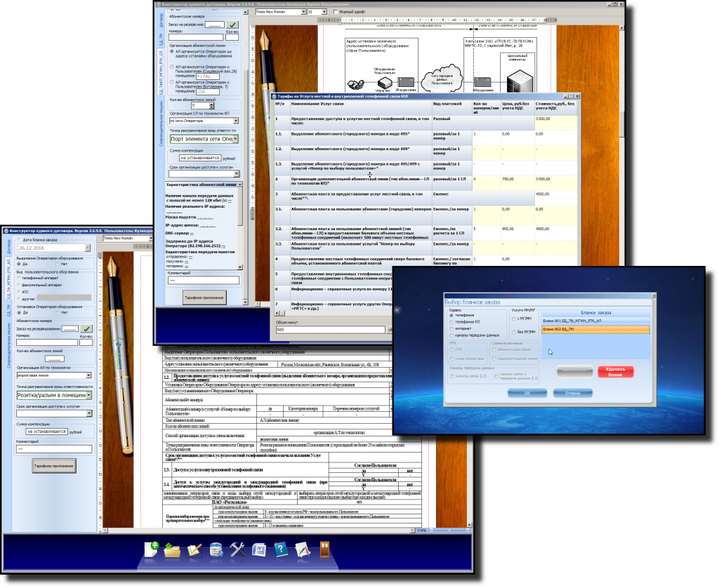Screen dimensions: 719x588
Task: Select 'Бланк №1 ЕД_ТФ_МГМН_РТК_АЛ' list row
Action: [x=595, y=321]
